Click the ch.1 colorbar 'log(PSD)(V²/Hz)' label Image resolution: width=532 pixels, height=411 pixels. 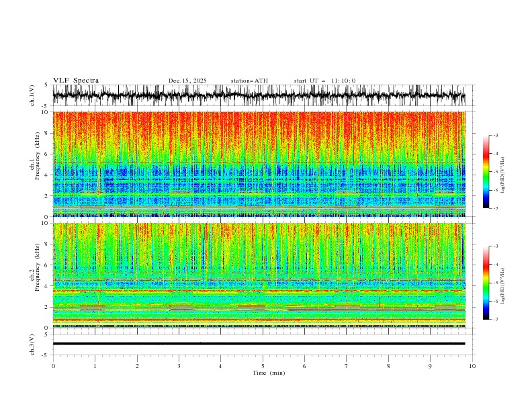coord(503,175)
